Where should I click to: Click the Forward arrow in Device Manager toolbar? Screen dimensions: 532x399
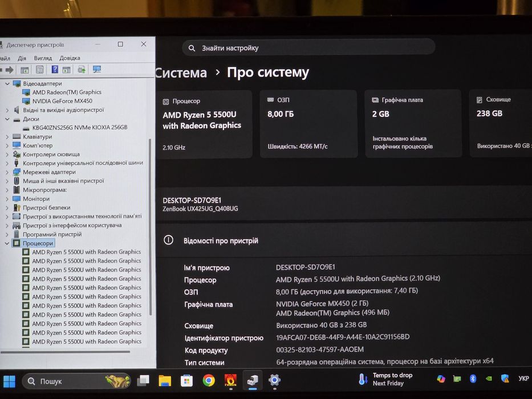[10, 70]
